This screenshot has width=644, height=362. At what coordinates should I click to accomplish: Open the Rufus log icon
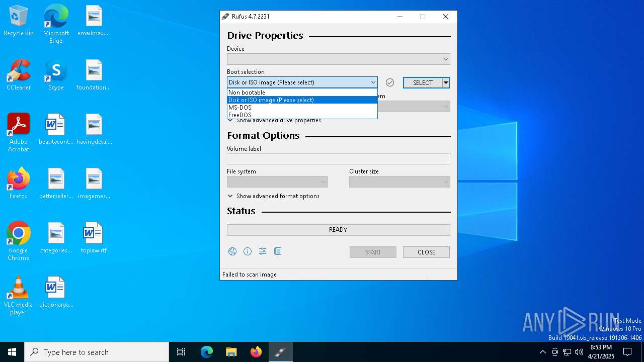(x=278, y=251)
